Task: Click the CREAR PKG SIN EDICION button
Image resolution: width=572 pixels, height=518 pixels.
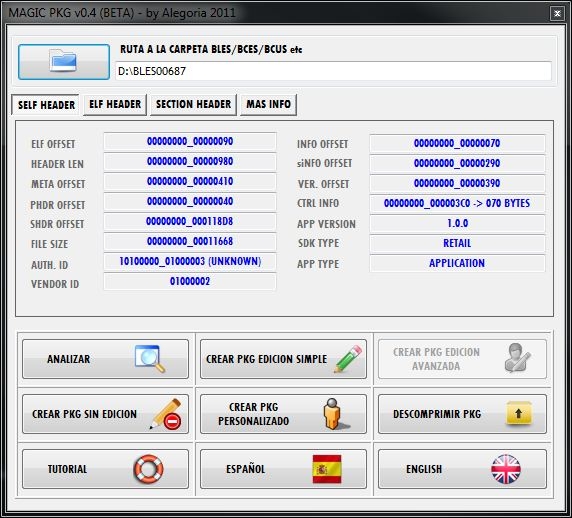Action: 105,414
